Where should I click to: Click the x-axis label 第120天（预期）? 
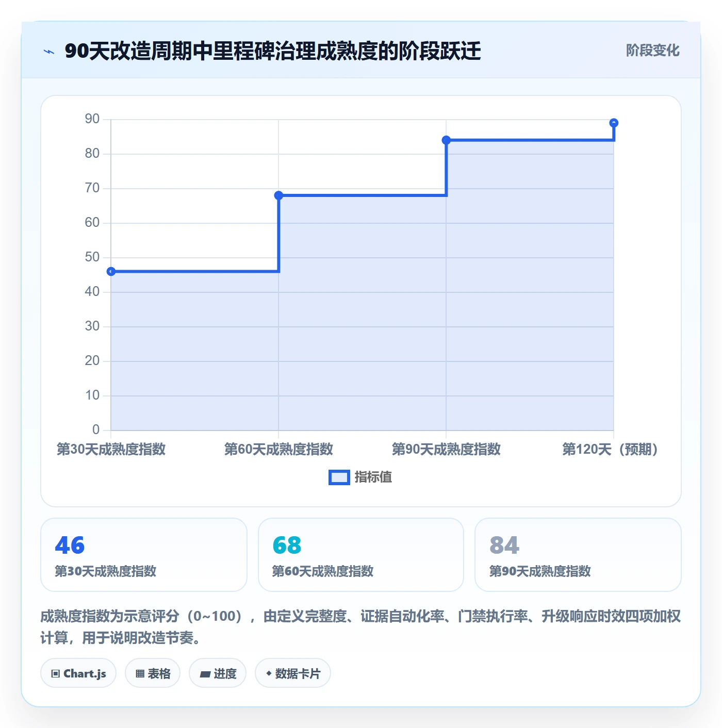coord(610,449)
